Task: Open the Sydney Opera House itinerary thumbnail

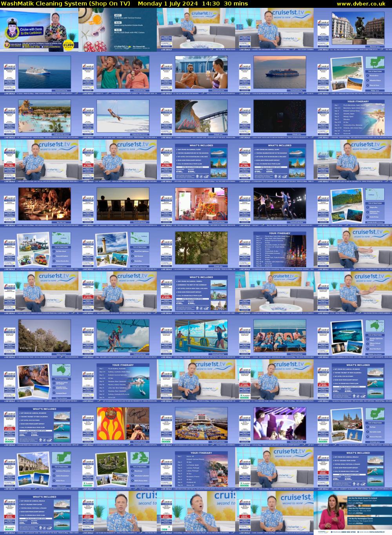Action: pos(118,381)
